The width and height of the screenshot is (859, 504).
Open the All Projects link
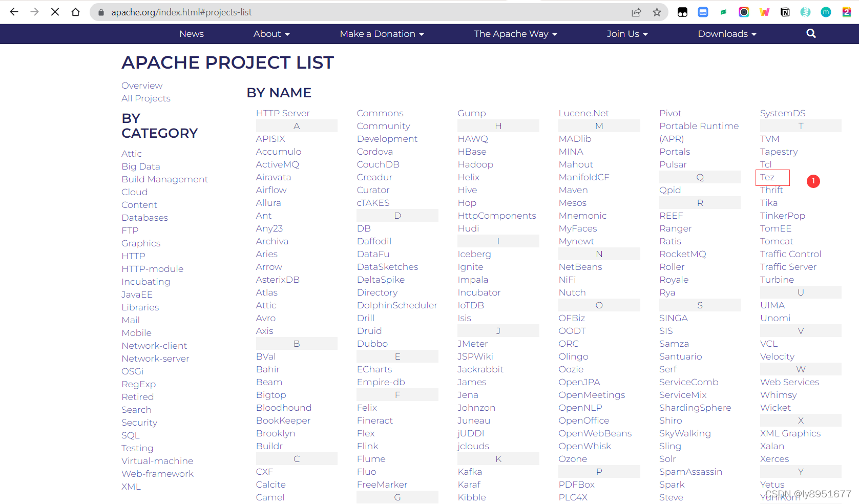tap(146, 98)
